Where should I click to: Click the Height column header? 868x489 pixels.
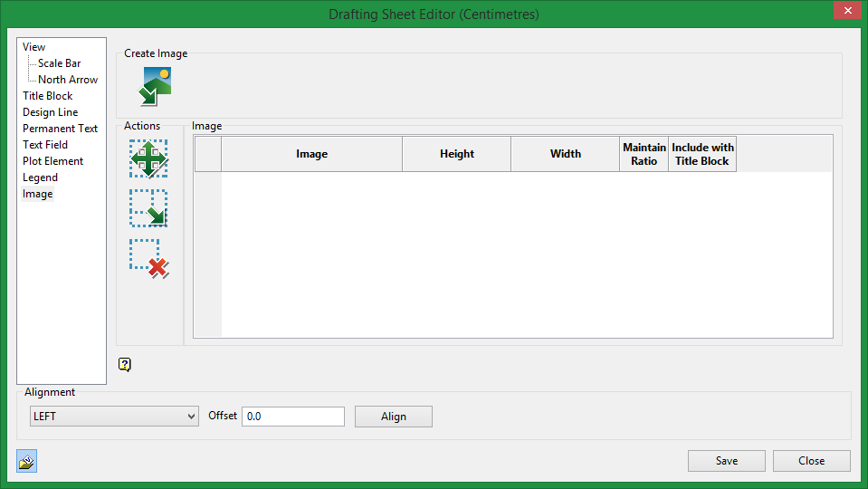(x=457, y=154)
